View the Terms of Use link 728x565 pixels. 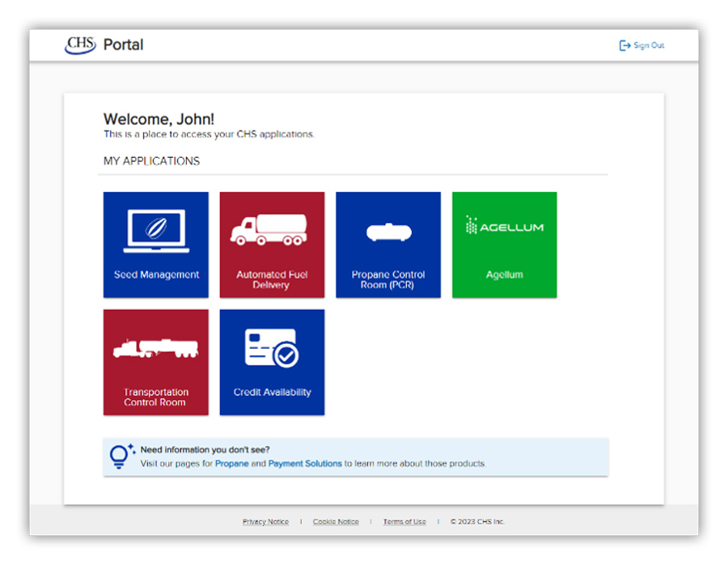tap(404, 522)
